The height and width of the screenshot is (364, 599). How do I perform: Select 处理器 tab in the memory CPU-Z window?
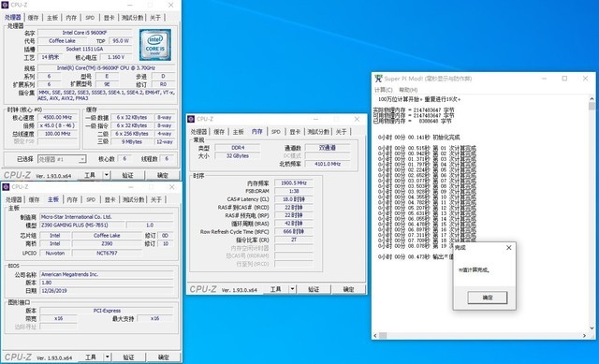click(x=199, y=132)
